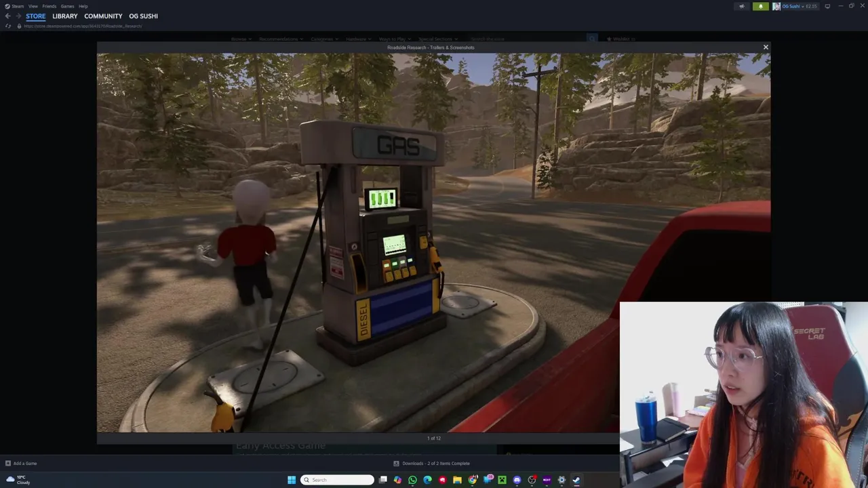Open the Help menu
This screenshot has height=488, width=868.
[x=83, y=6]
